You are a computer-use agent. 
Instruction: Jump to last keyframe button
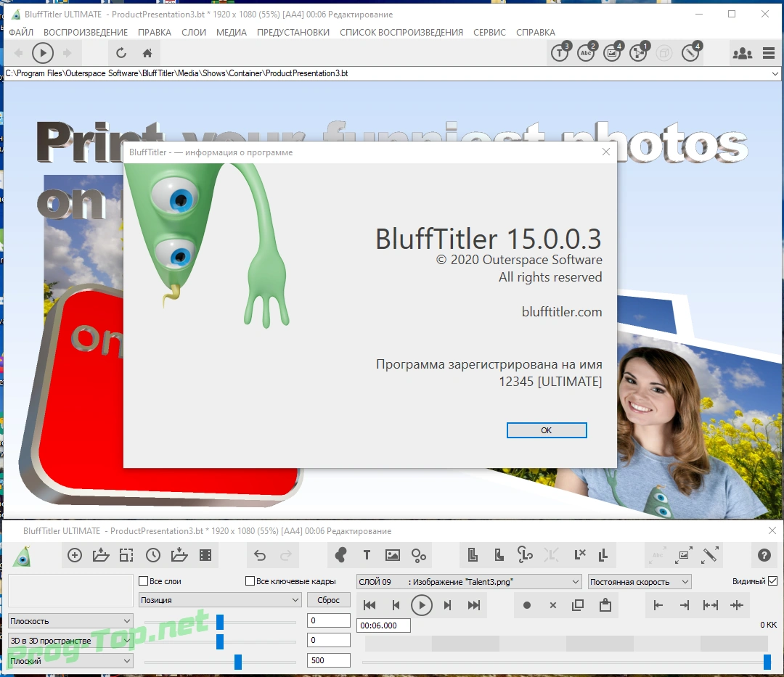point(474,605)
